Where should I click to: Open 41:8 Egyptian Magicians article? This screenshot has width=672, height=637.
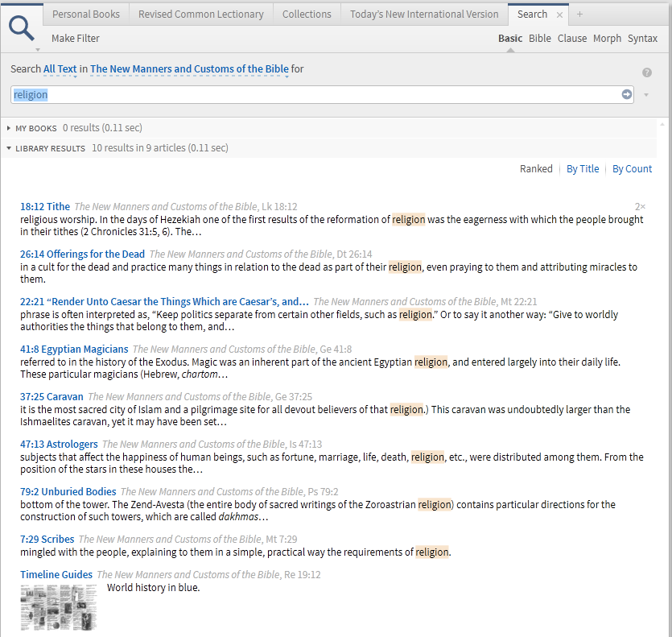[x=74, y=350]
